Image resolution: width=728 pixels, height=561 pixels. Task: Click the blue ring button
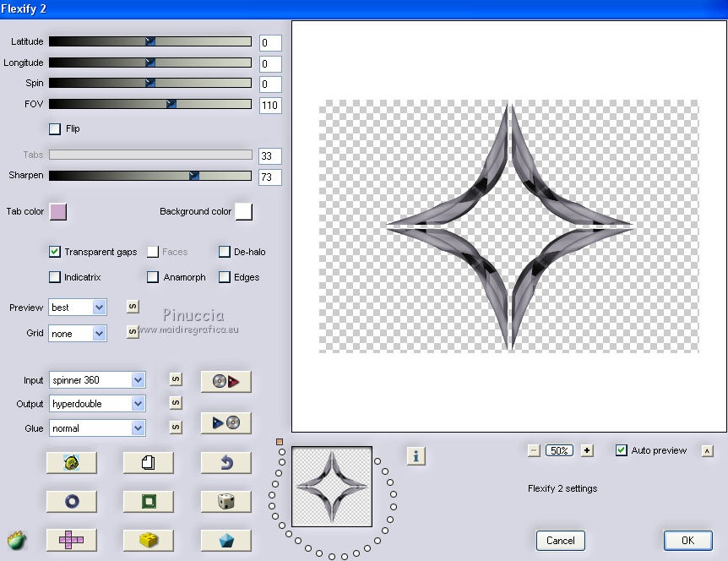pyautogui.click(x=72, y=502)
